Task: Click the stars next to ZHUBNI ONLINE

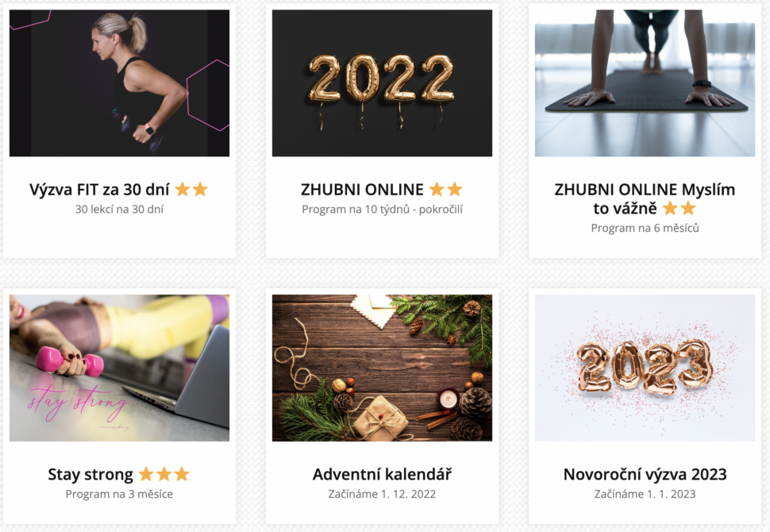Action: [446, 190]
